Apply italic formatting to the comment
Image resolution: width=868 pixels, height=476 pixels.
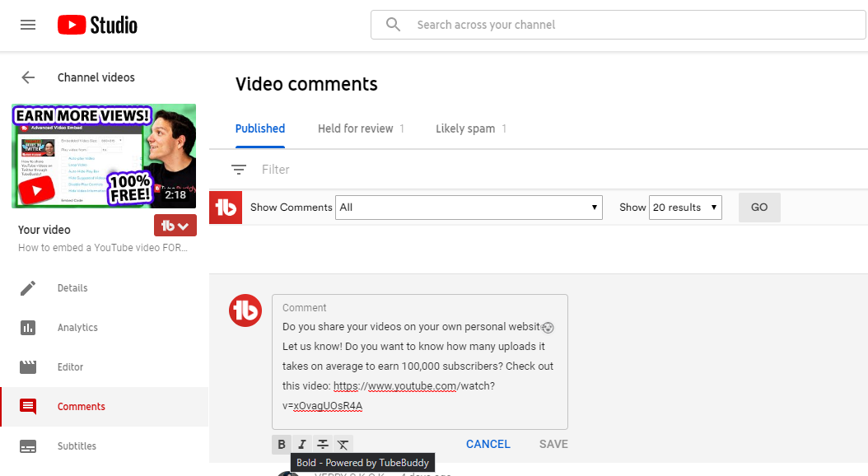[x=302, y=445]
